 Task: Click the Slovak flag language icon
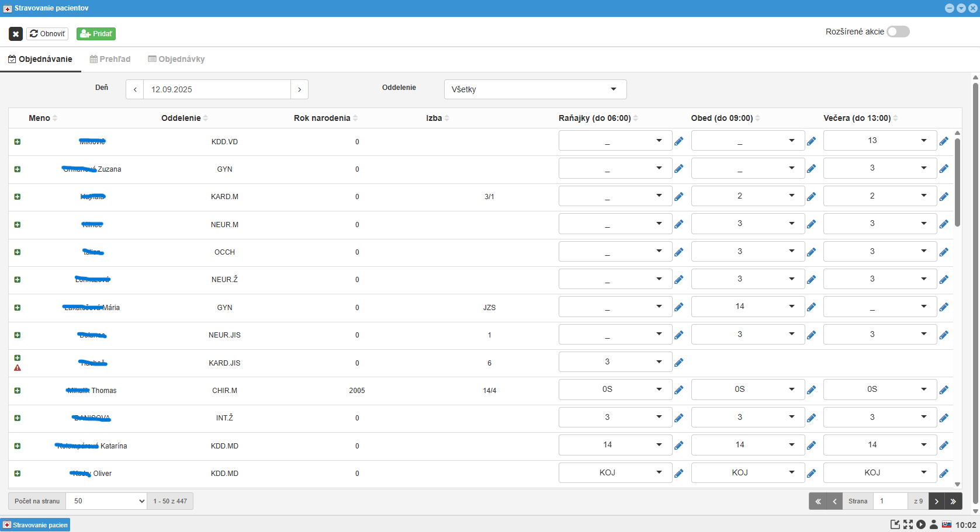947,524
